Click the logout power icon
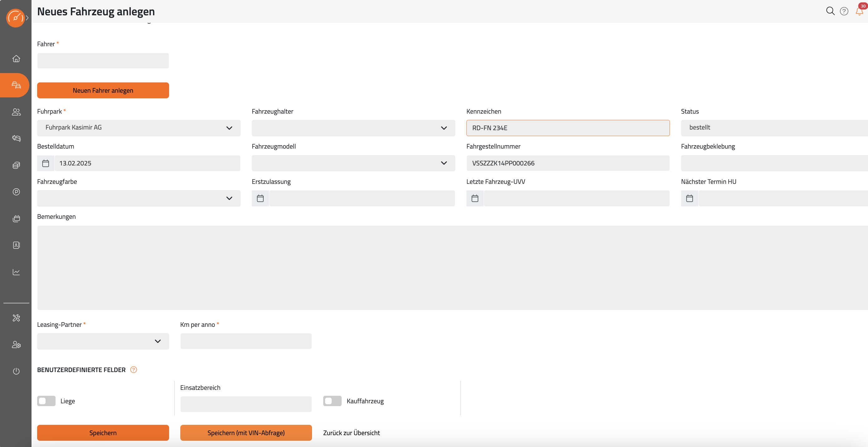The image size is (868, 447). pos(16,371)
